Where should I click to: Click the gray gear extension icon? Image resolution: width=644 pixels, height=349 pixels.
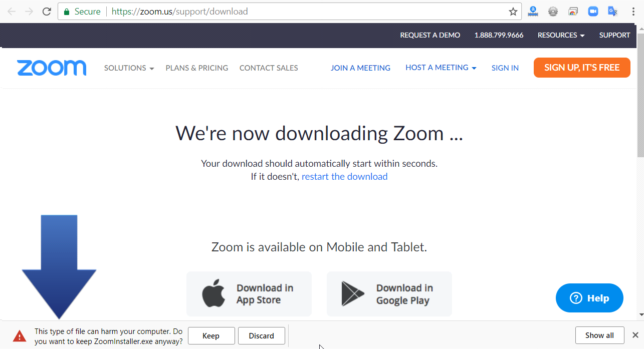553,12
